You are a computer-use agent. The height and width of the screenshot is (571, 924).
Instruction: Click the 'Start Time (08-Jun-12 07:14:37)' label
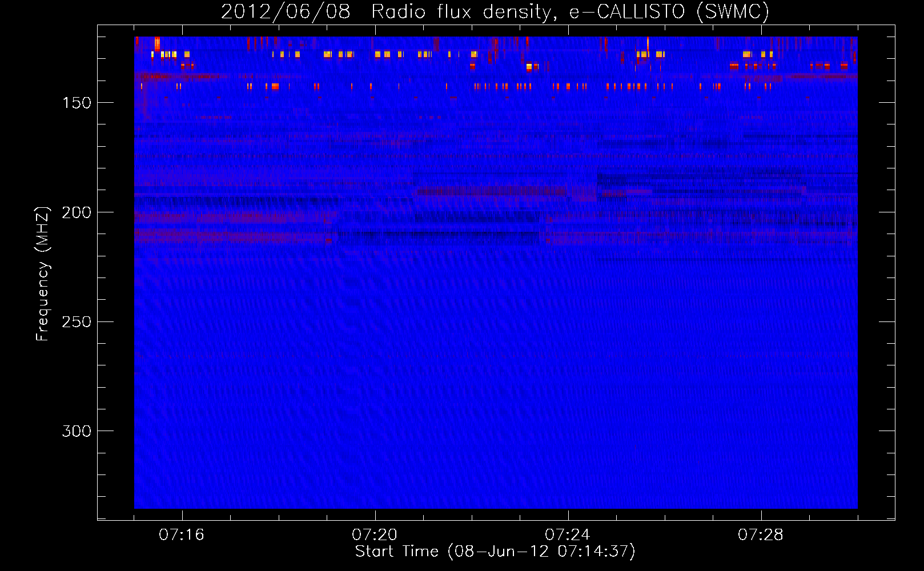pos(495,552)
